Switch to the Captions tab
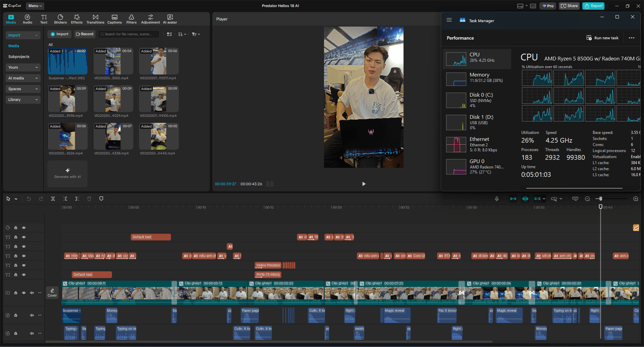Viewport: 644px width, 347px height. [x=114, y=19]
